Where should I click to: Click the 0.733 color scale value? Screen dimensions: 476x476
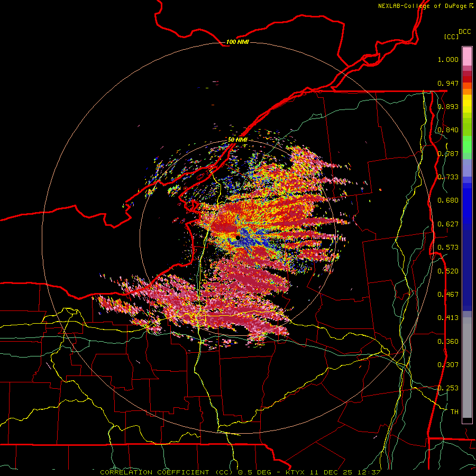point(448,177)
